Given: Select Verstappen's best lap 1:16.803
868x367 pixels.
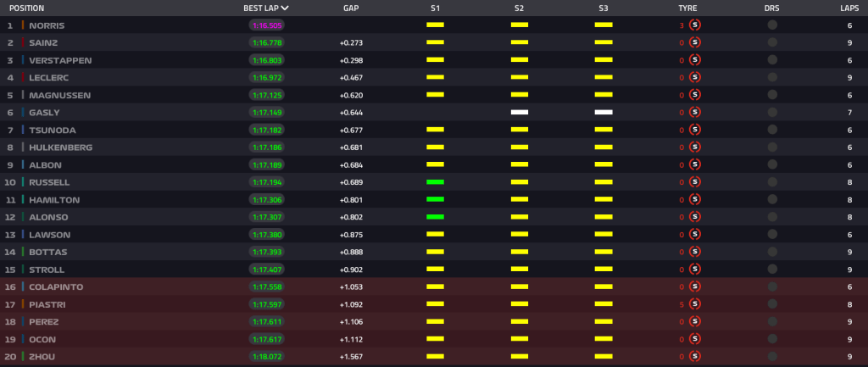Looking at the screenshot, I should click(266, 60).
